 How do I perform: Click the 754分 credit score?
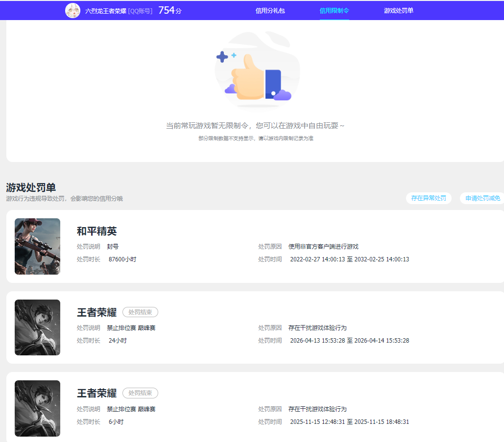pos(170,10)
